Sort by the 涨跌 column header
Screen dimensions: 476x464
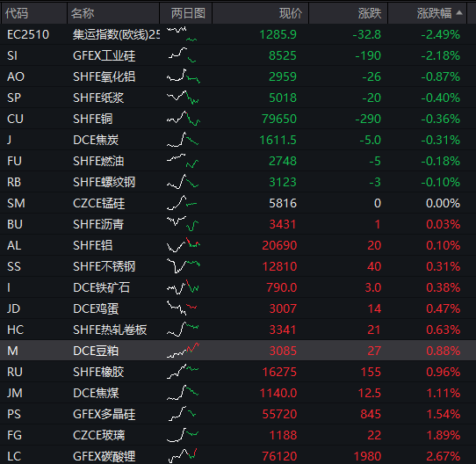[x=348, y=13]
